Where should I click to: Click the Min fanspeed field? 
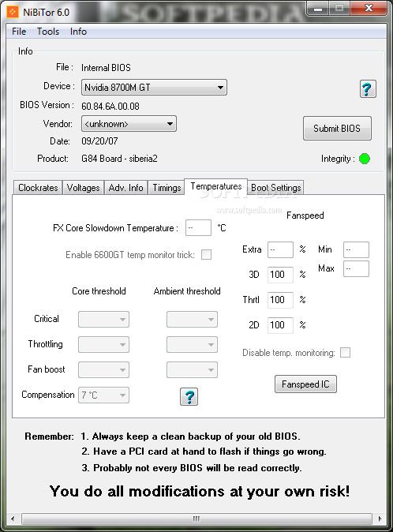[x=356, y=249]
